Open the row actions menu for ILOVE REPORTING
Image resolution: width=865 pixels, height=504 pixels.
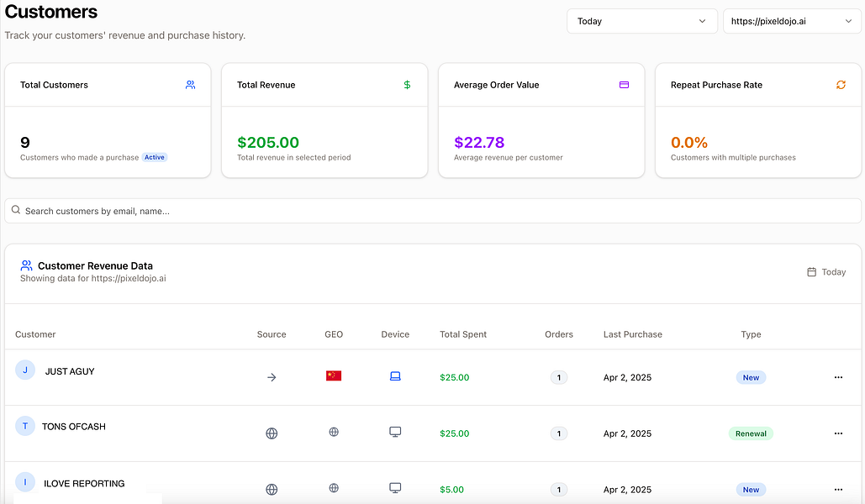click(x=838, y=489)
